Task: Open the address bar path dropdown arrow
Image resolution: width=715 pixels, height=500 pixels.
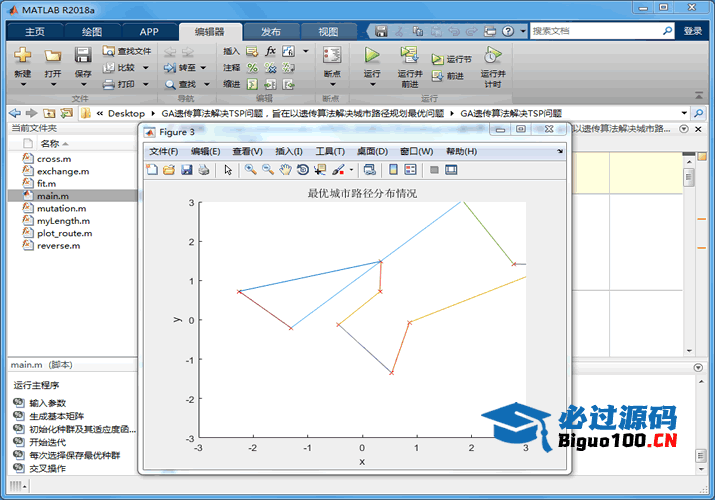Action: 684,113
